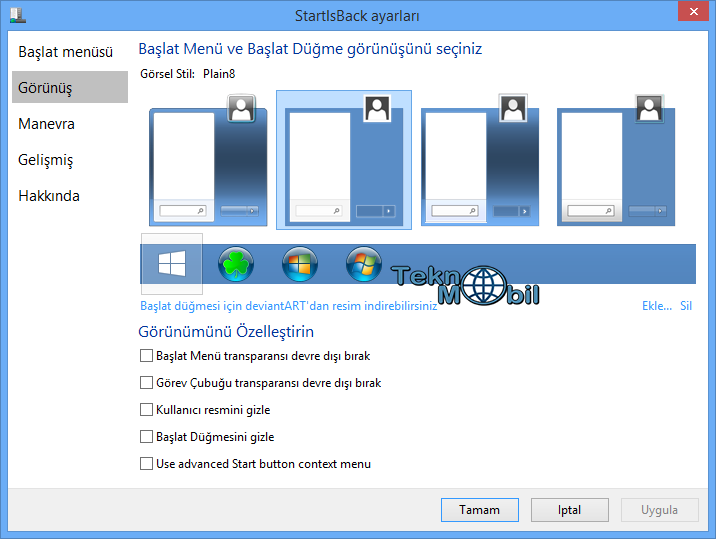
Task: Select the Windows 8 flat logo start button
Action: point(172,264)
